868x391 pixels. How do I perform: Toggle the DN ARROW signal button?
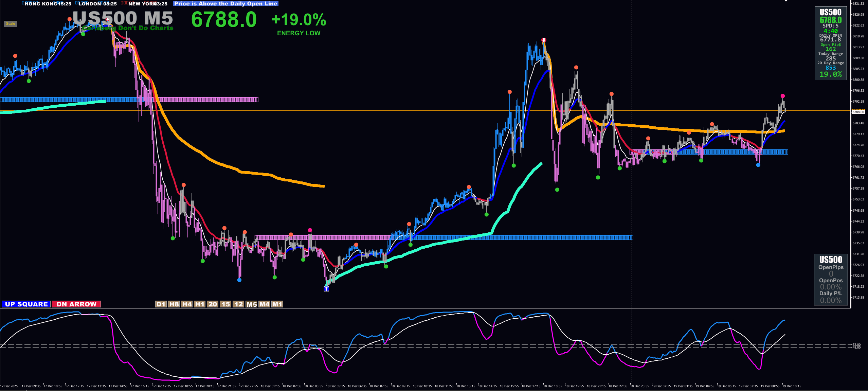point(76,304)
